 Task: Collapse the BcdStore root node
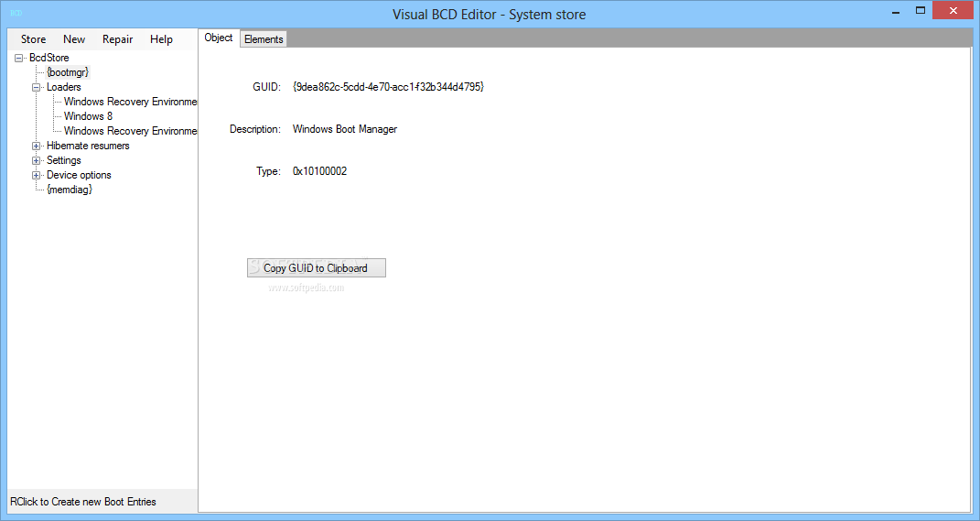click(x=18, y=58)
